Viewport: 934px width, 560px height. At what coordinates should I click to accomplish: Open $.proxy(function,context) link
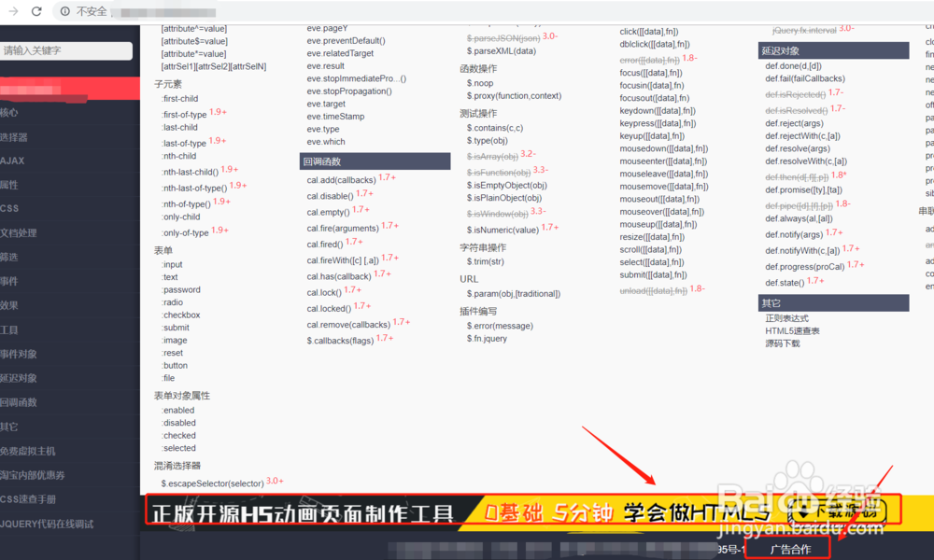tap(514, 96)
